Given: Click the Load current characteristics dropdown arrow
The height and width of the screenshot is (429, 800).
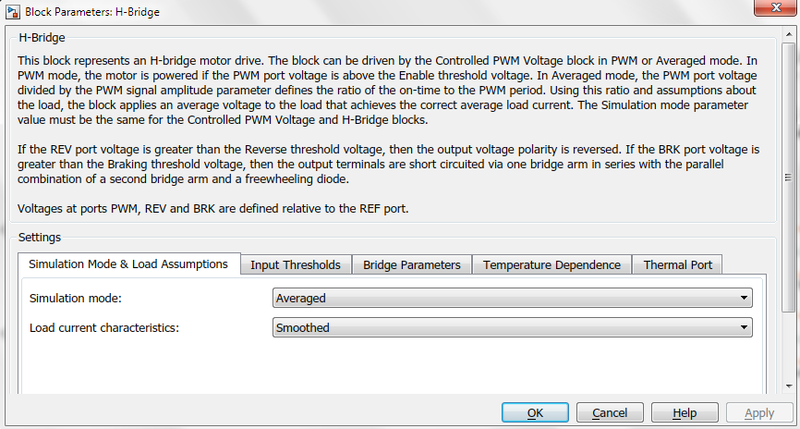Looking at the screenshot, I should (744, 327).
